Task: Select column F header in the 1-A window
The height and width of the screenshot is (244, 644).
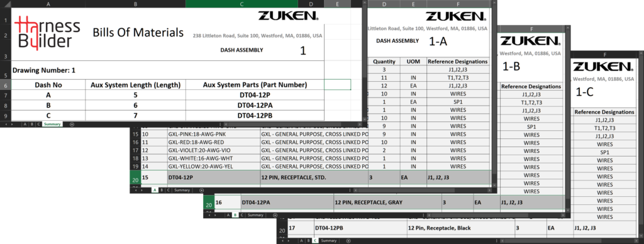Action: coord(458,4)
